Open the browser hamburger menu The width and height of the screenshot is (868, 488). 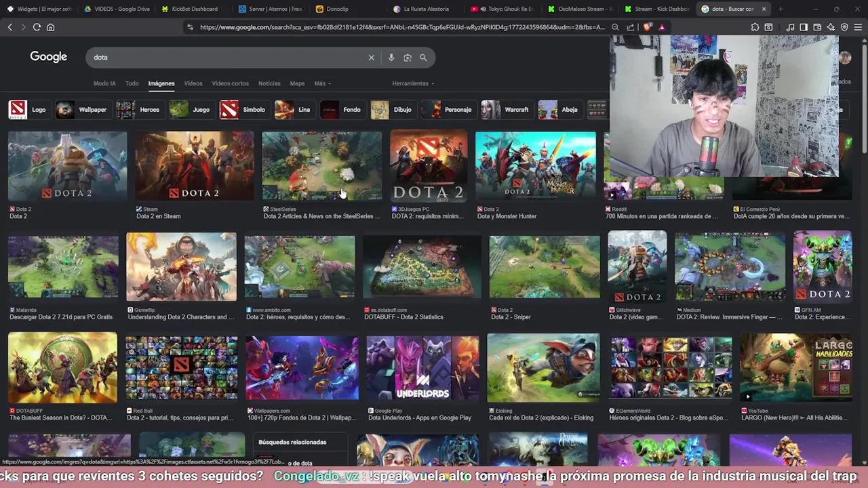coord(858,27)
